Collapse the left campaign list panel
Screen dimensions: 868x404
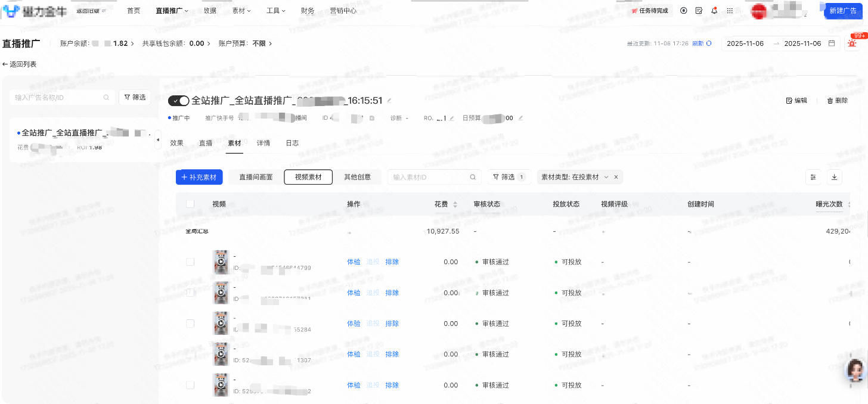click(157, 140)
